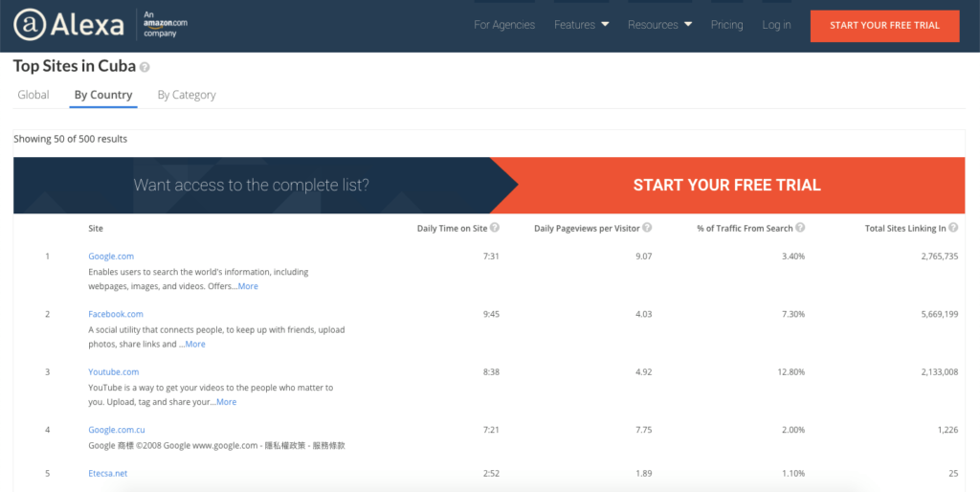Click % of Traffic From Search help icon

[x=800, y=228]
